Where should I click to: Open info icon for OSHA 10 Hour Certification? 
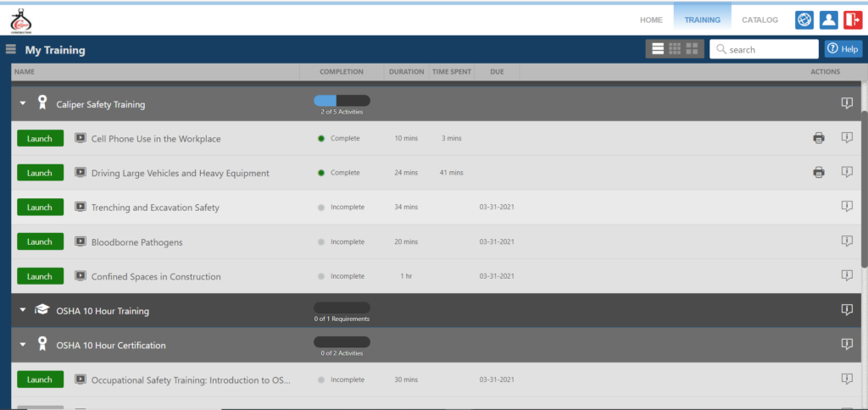pos(847,344)
